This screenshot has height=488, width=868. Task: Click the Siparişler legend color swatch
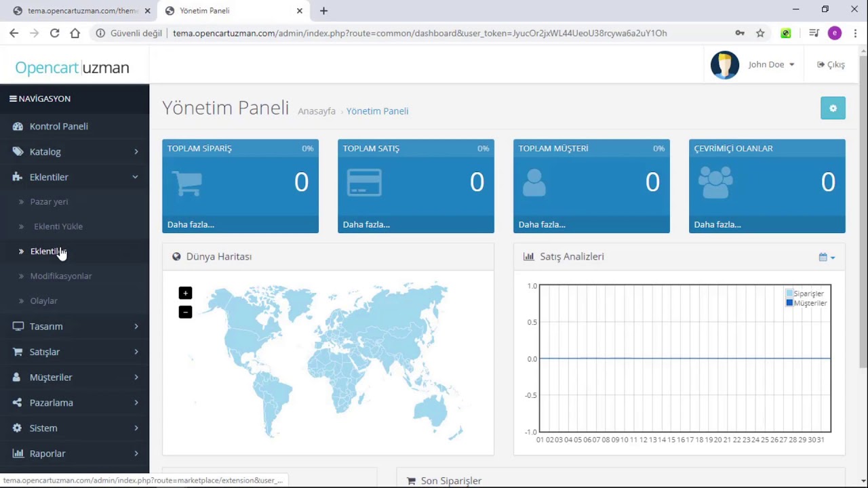coord(789,293)
